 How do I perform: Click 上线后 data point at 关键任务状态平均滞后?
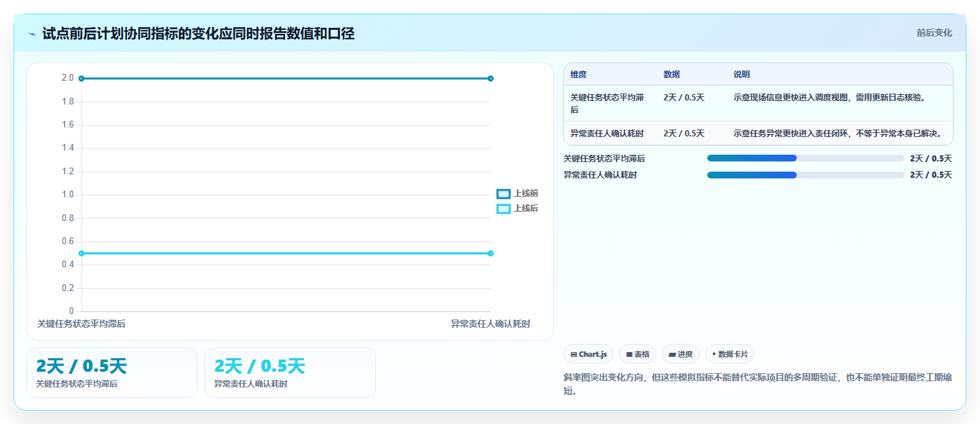pyautogui.click(x=81, y=254)
